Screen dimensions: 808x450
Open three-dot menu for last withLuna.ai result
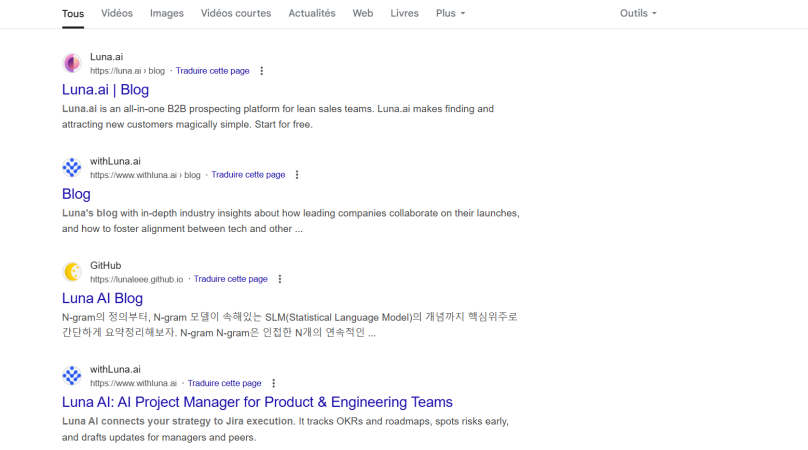(274, 384)
